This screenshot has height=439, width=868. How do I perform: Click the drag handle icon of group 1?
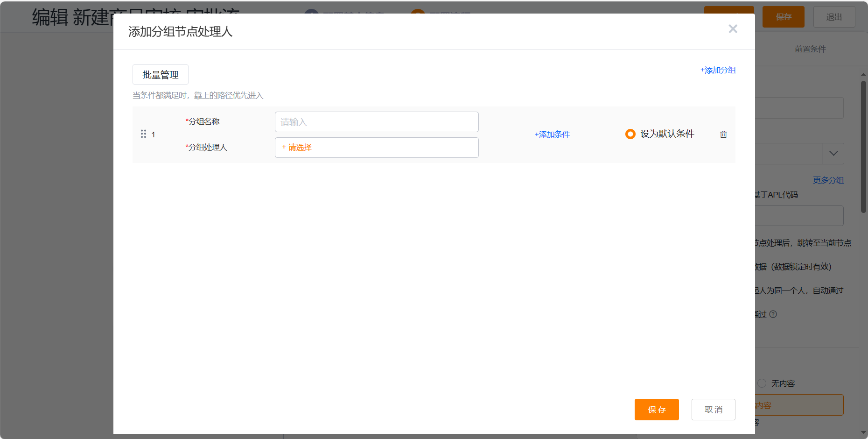point(143,134)
